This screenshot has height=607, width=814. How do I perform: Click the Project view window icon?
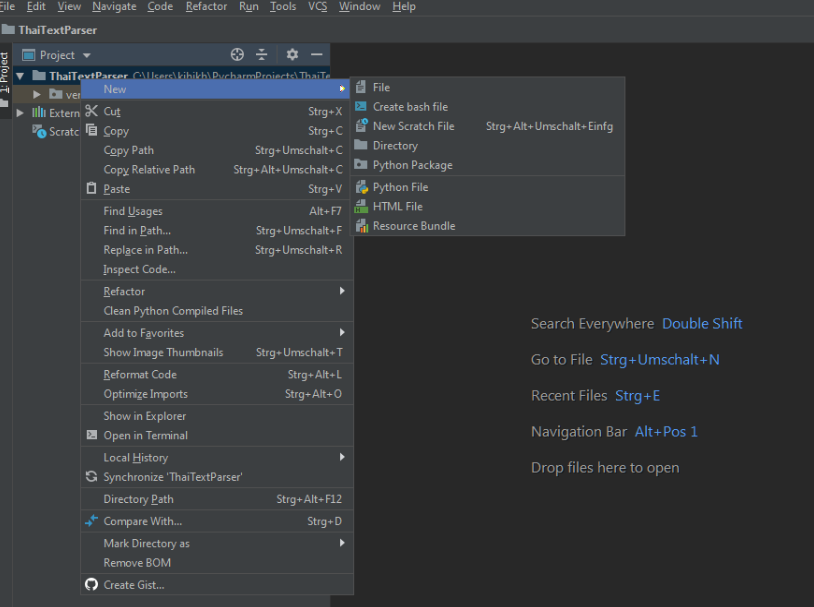tap(29, 55)
